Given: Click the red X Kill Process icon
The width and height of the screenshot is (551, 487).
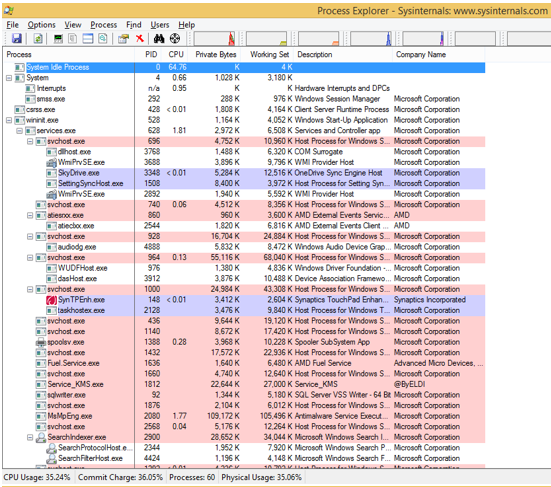Looking at the screenshot, I should click(x=140, y=38).
